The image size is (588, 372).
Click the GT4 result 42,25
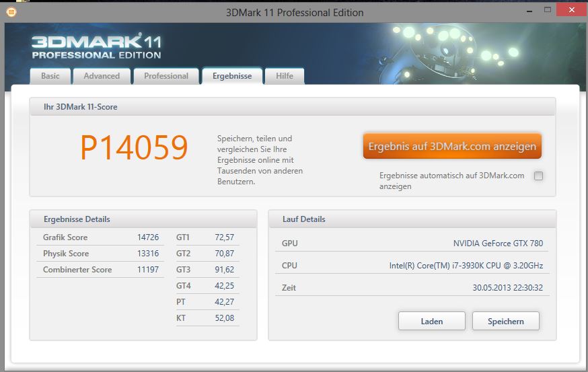pyautogui.click(x=224, y=286)
